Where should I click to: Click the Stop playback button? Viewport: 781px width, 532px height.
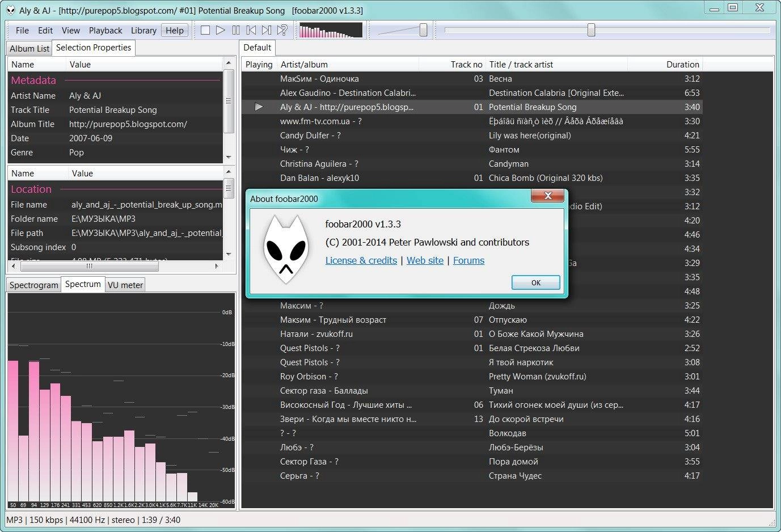pos(205,30)
